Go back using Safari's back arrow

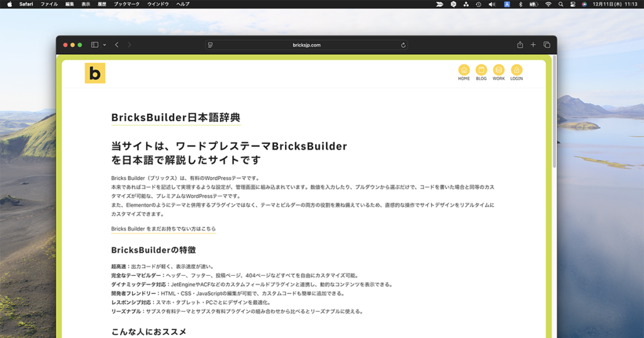tap(117, 45)
